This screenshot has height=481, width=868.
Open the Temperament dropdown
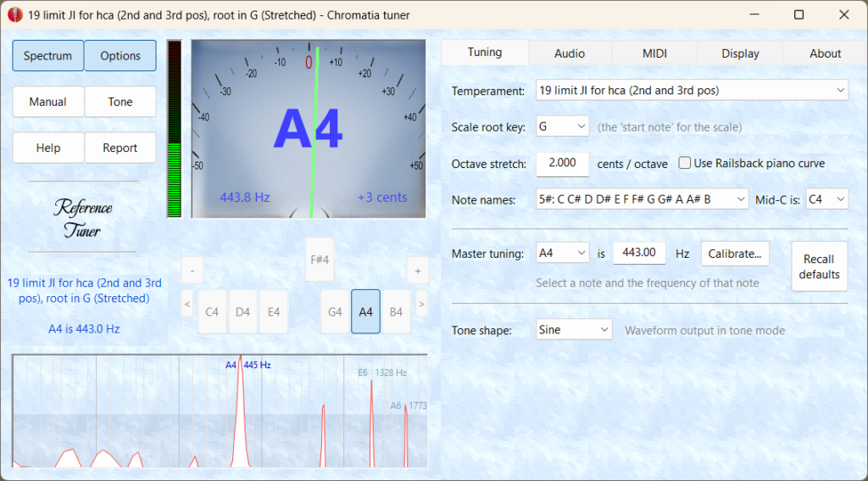pos(692,90)
